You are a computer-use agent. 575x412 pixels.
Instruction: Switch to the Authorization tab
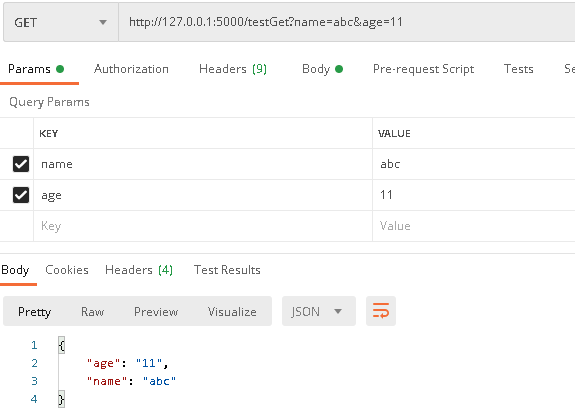coord(131,69)
